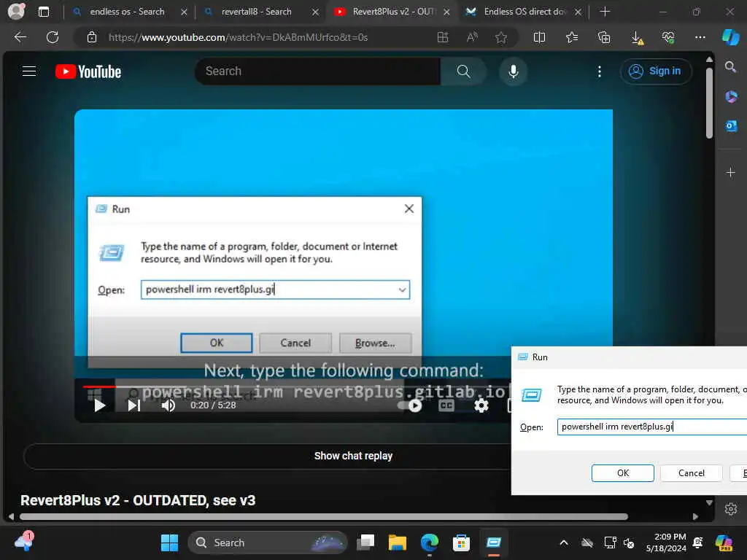Show hidden system tray icons
Viewport: 747px width, 560px height.
pyautogui.click(x=564, y=542)
